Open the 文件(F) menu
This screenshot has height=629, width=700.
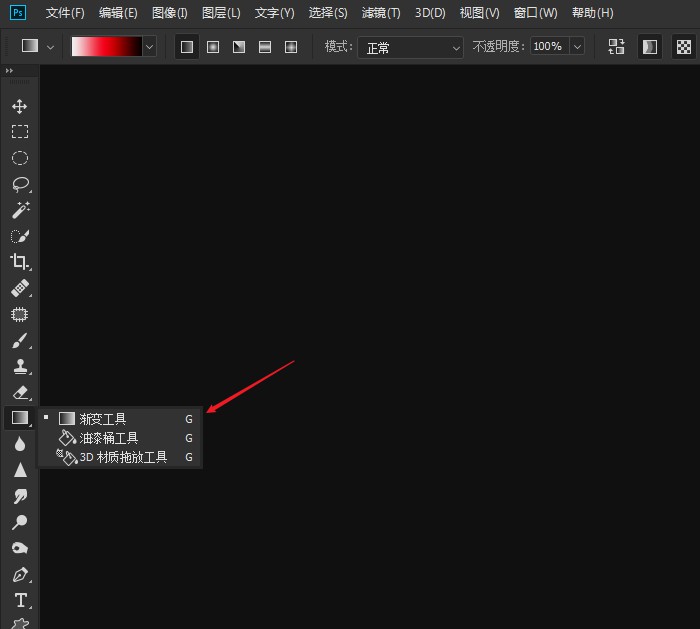point(65,13)
